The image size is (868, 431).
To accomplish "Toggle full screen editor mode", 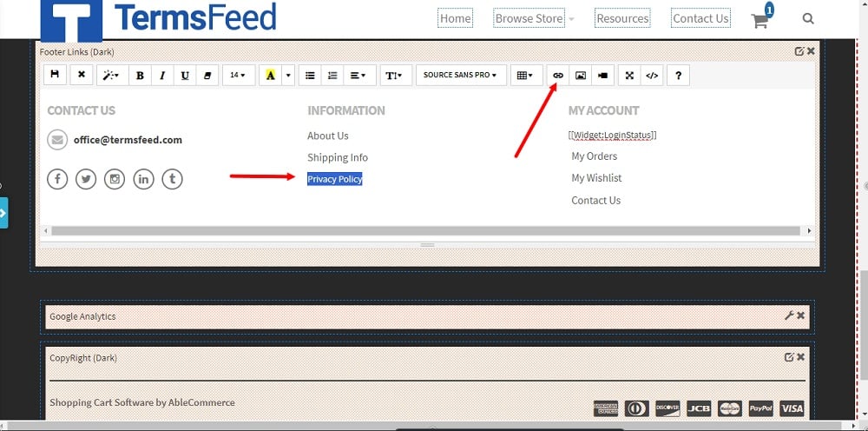I will point(629,76).
